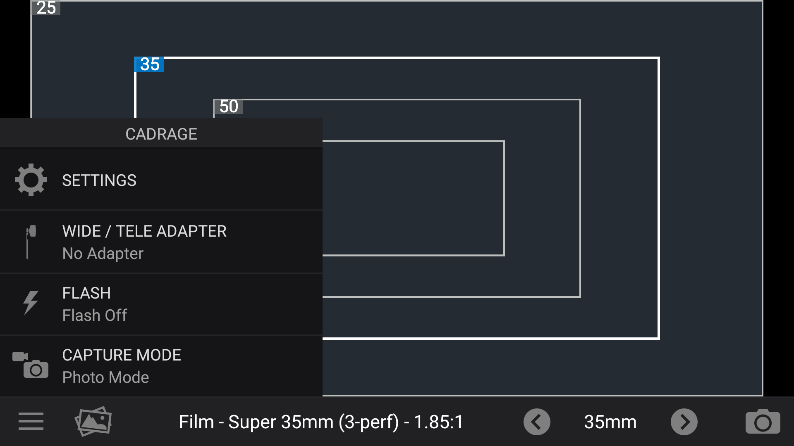
Task: Select the 25 frame line label
Action: point(46,8)
